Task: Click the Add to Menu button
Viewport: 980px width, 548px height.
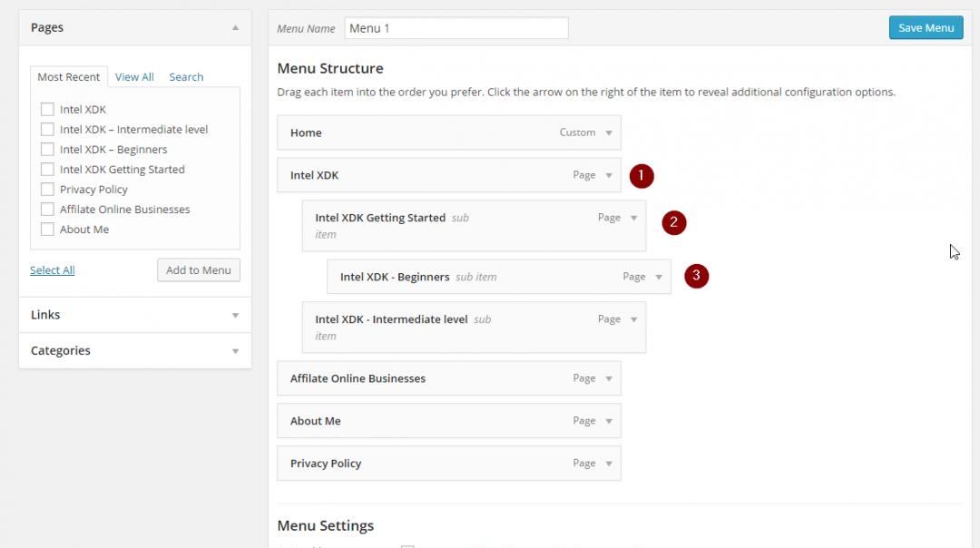Action: (199, 270)
